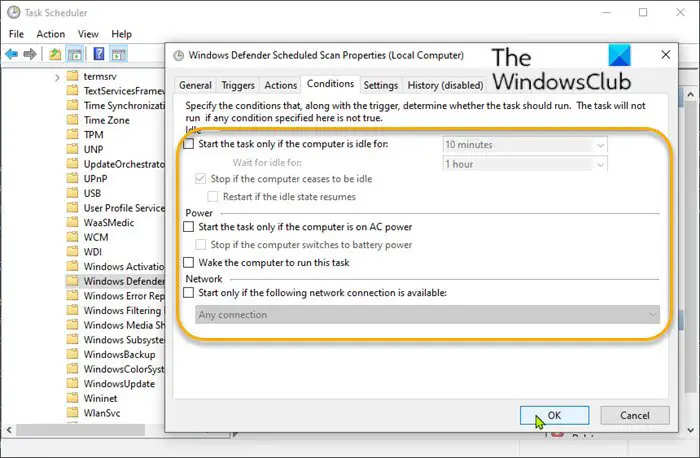Click the WindowsBackup folder icon
The width and height of the screenshot is (700, 458).
click(x=72, y=354)
